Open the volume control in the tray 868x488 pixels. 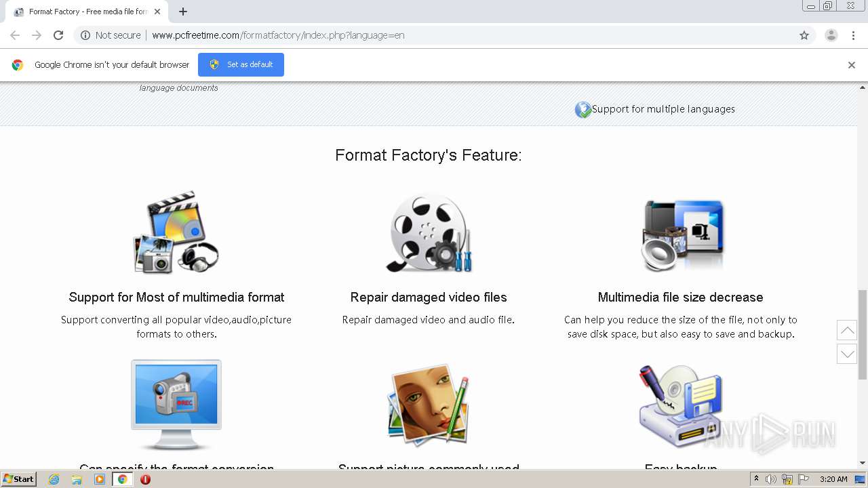coord(771,479)
